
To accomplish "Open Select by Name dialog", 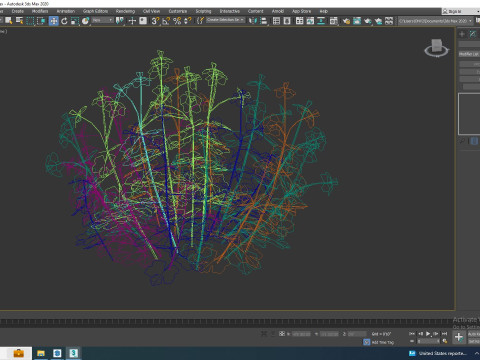I will [x=20, y=21].
